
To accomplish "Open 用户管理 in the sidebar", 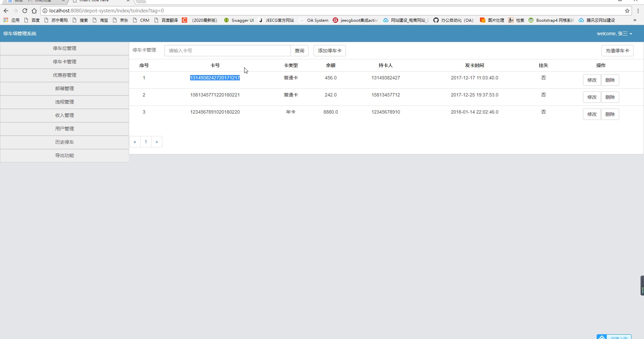I will (x=64, y=129).
